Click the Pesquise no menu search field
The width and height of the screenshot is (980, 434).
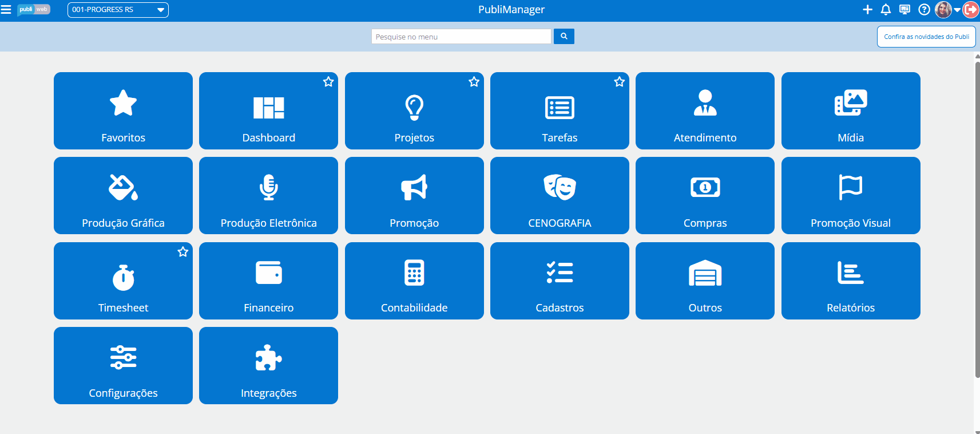[x=461, y=37]
